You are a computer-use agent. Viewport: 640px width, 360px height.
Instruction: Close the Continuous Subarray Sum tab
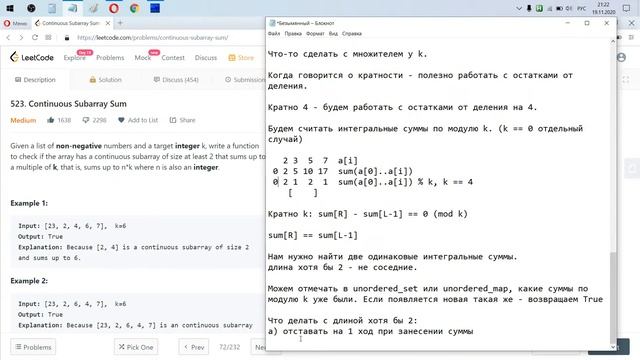pyautogui.click(x=108, y=23)
